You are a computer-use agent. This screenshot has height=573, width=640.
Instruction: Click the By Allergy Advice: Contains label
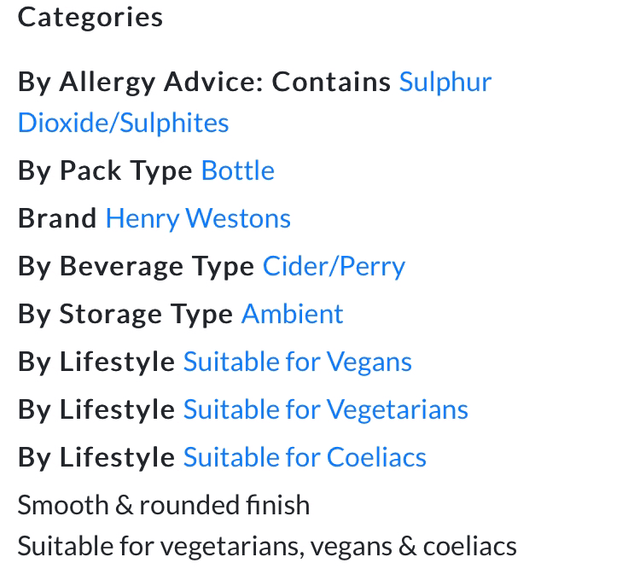pos(204,82)
